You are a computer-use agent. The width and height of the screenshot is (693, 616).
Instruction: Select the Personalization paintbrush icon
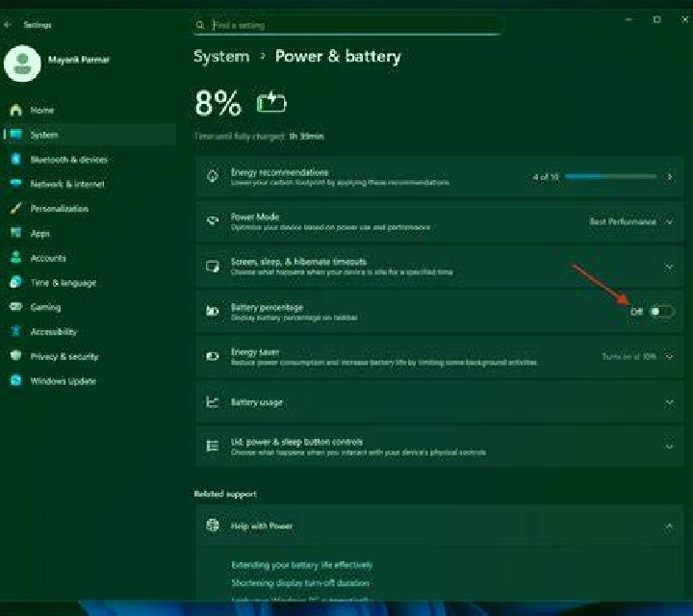point(16,208)
